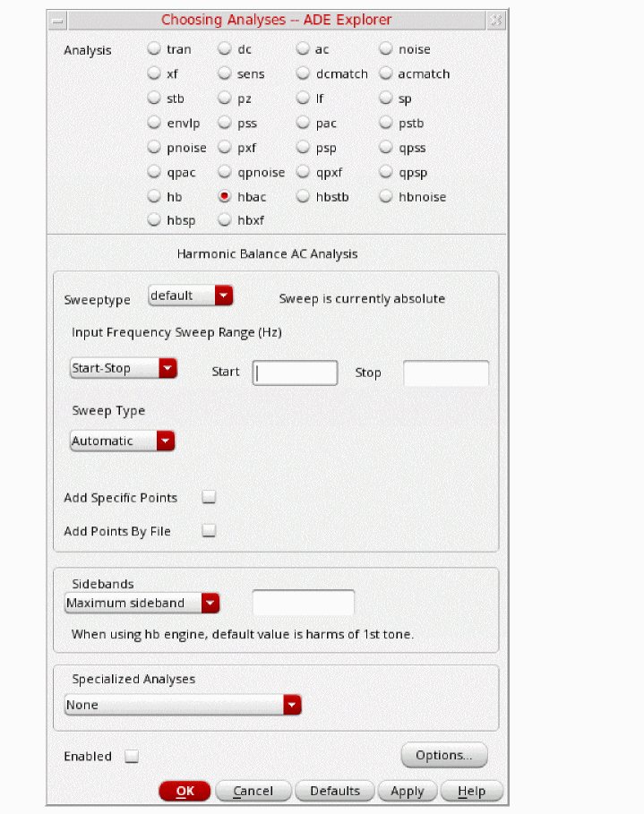Click the Cancel button
Viewport: 644px width, 814px height.
click(x=253, y=791)
